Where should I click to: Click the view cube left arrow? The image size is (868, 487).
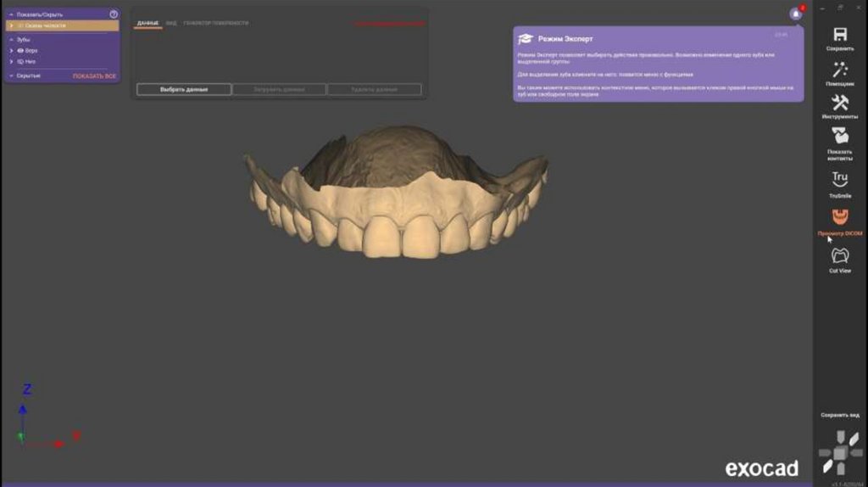click(x=825, y=453)
